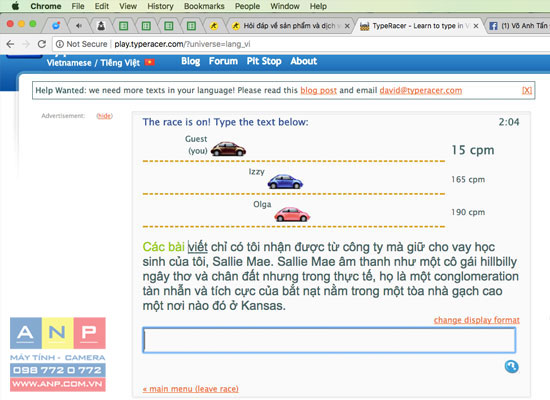
Task: Close the TypeRacer tab
Action: point(476,26)
